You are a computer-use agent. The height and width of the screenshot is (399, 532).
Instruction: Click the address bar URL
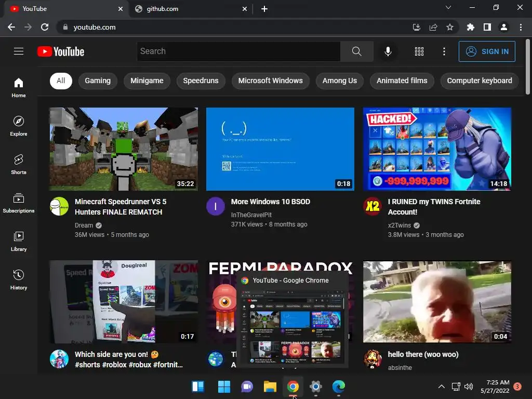click(x=95, y=27)
